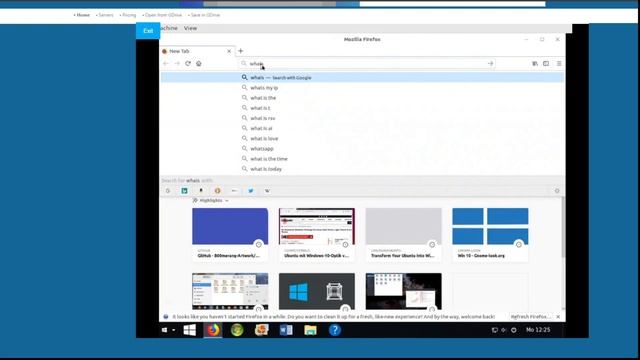Open the View menu
Screen dimensions: 640x360
[190, 28]
